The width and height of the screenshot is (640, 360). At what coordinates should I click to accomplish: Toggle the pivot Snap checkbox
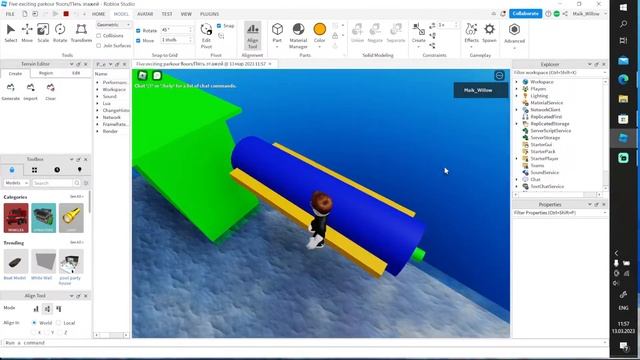pyautogui.click(x=219, y=26)
